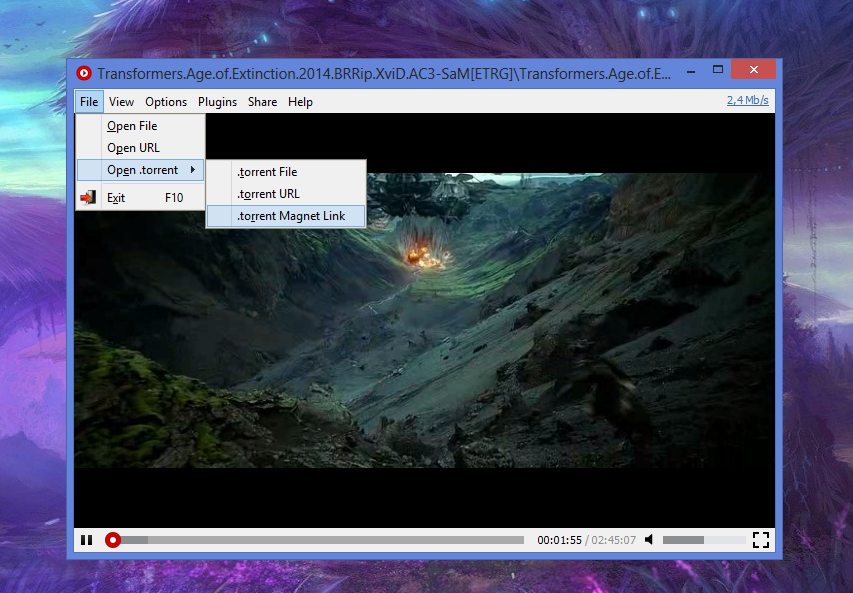
Task: Minimize the player window
Action: click(691, 71)
